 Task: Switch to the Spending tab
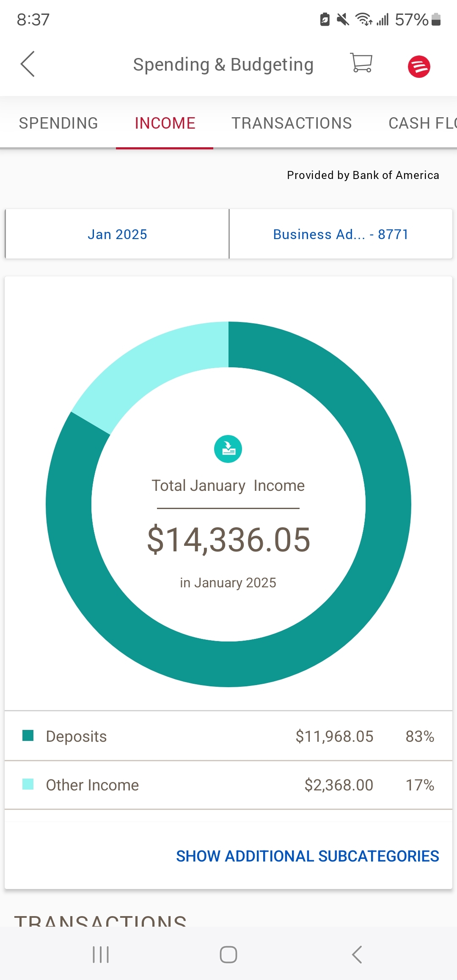coord(58,123)
